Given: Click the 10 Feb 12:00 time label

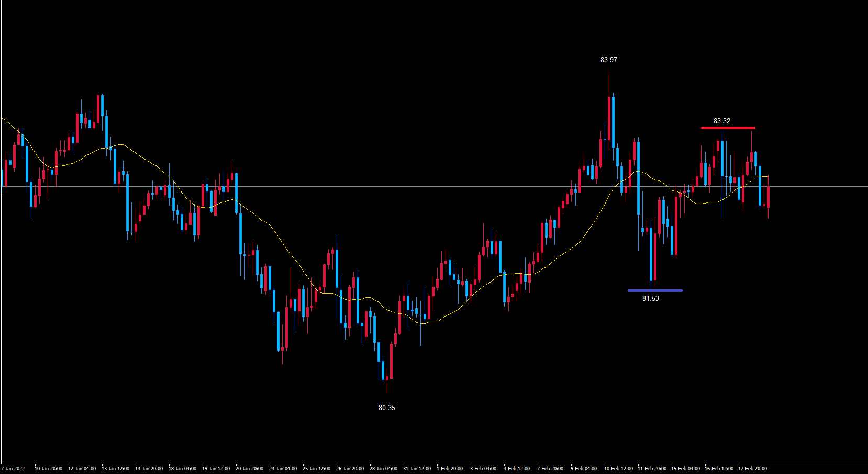Looking at the screenshot, I should click(618, 469).
